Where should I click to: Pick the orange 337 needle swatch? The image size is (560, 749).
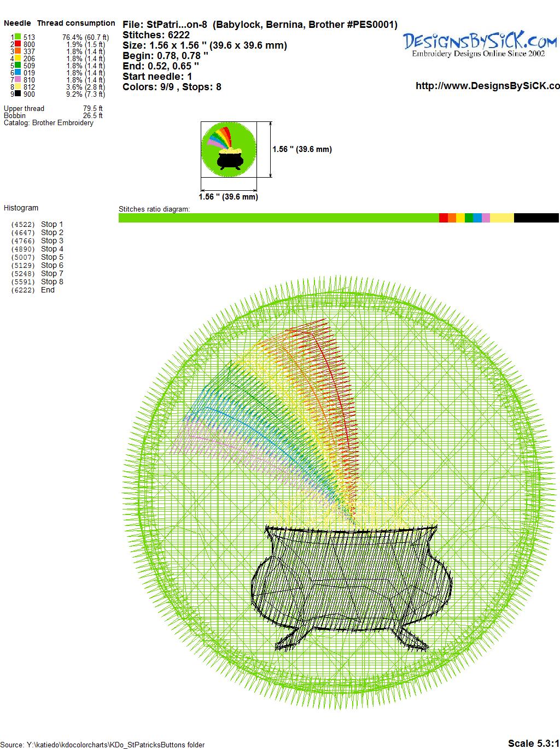18,51
